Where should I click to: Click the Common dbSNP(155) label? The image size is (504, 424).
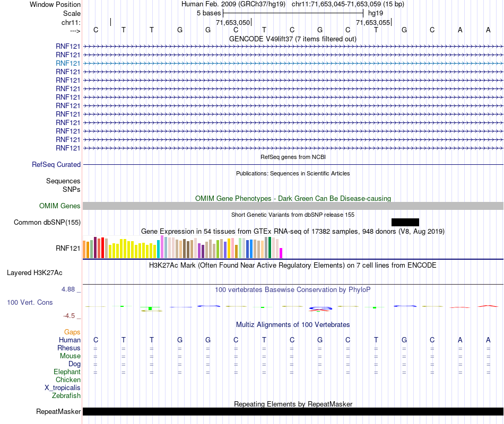click(x=47, y=222)
